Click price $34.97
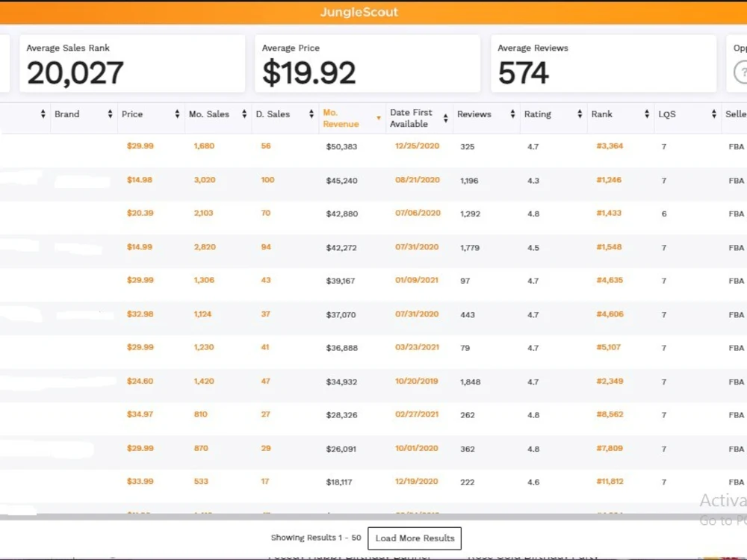 (140, 414)
